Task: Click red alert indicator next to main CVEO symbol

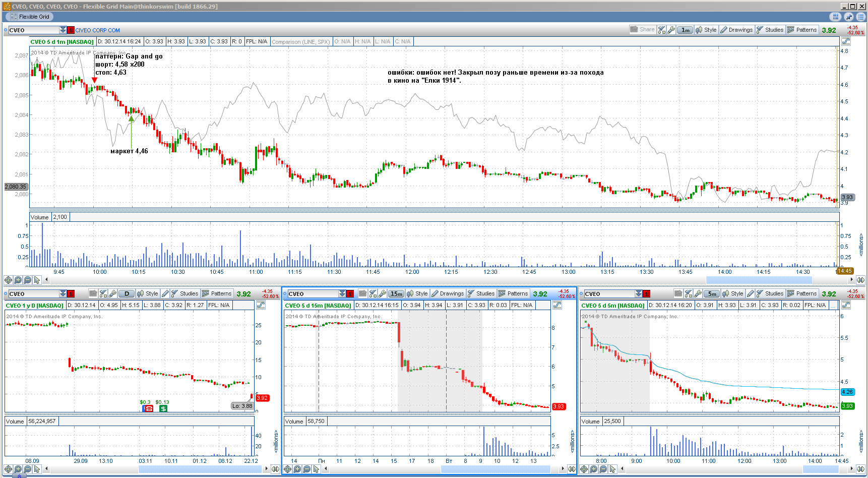Action: (71, 30)
